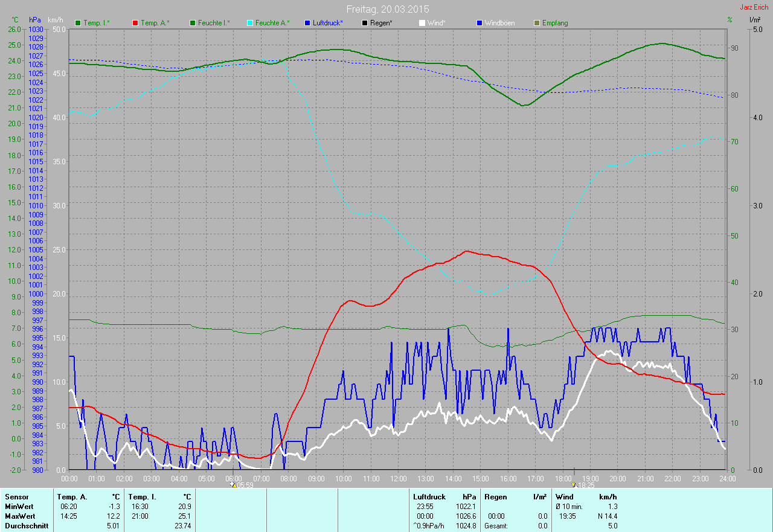Image resolution: width=773 pixels, height=532 pixels.
Task: Select the 'Temp. I.*' legend label
Action: click(97, 23)
